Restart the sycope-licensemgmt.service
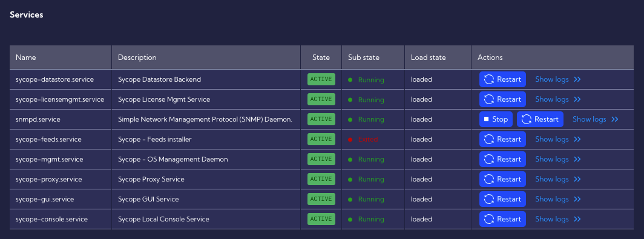The image size is (644, 239). point(502,99)
